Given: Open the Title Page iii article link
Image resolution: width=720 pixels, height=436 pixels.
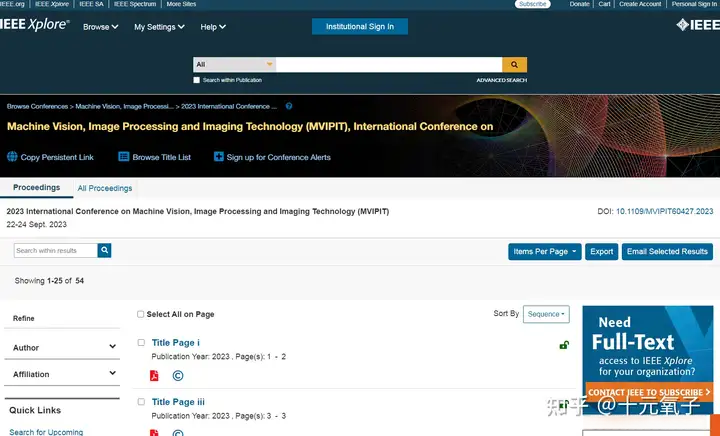Looking at the screenshot, I should click(178, 402).
